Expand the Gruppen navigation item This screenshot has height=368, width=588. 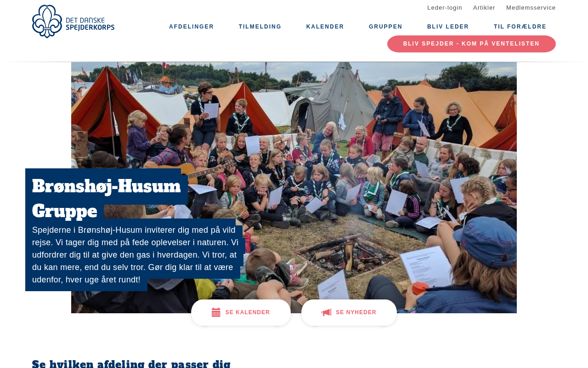(x=385, y=27)
